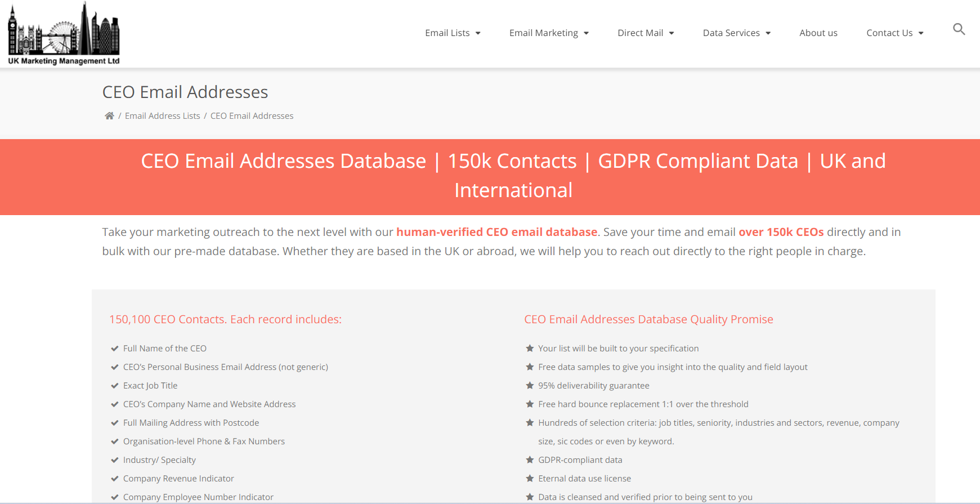Click the checkmark beside Exact Job Title
Screen dimensions: 980x504
115,386
